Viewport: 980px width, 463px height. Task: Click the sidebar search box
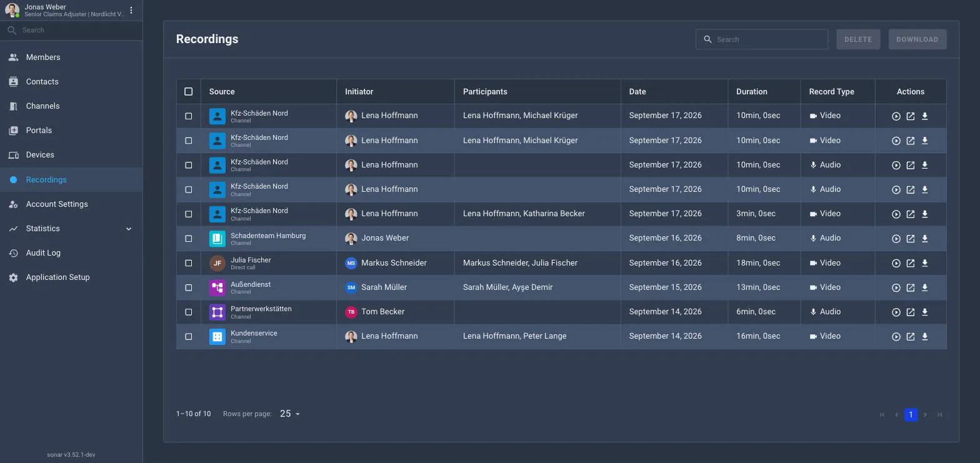point(71,30)
